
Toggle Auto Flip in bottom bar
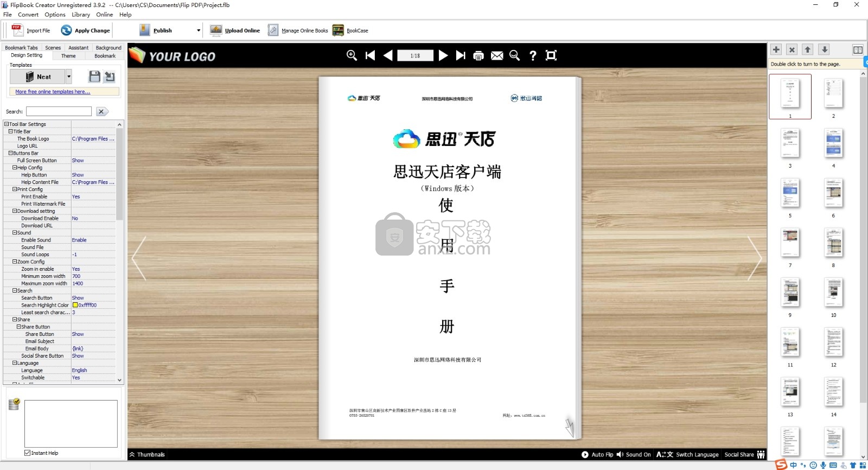click(x=597, y=455)
